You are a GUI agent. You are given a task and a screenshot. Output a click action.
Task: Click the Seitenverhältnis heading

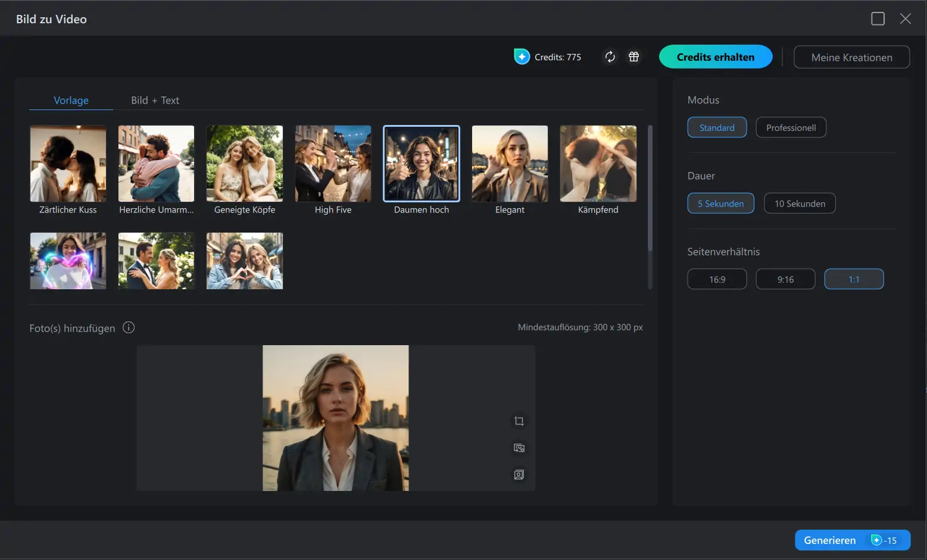point(723,252)
